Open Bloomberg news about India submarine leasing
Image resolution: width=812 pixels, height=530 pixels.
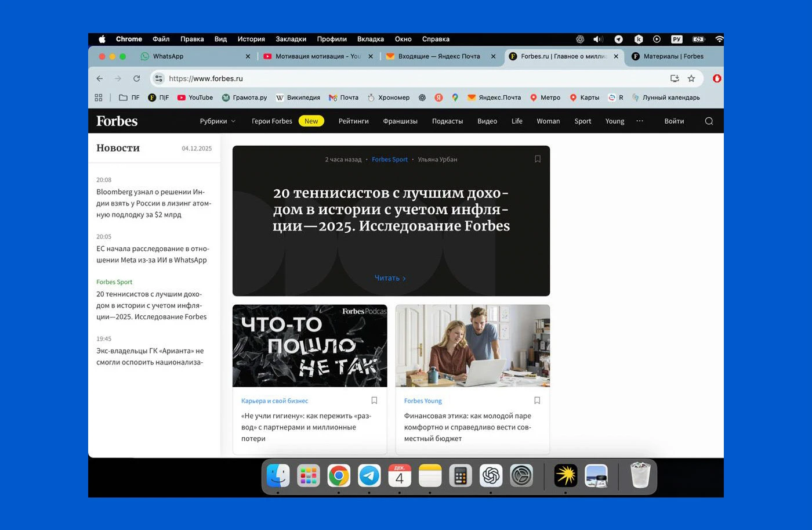[x=154, y=203]
